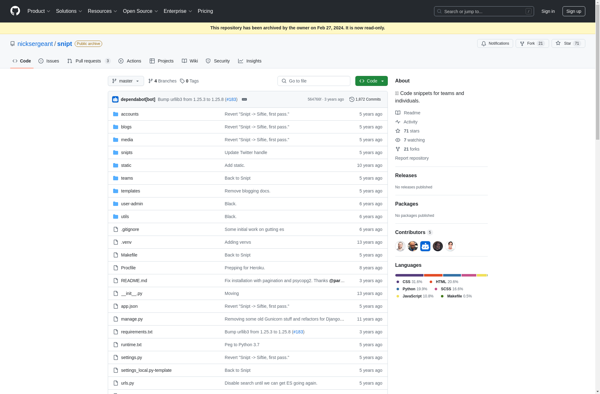Screen dimensions: 600x394
Task: Open the snipt repository name link
Action: 65,44
